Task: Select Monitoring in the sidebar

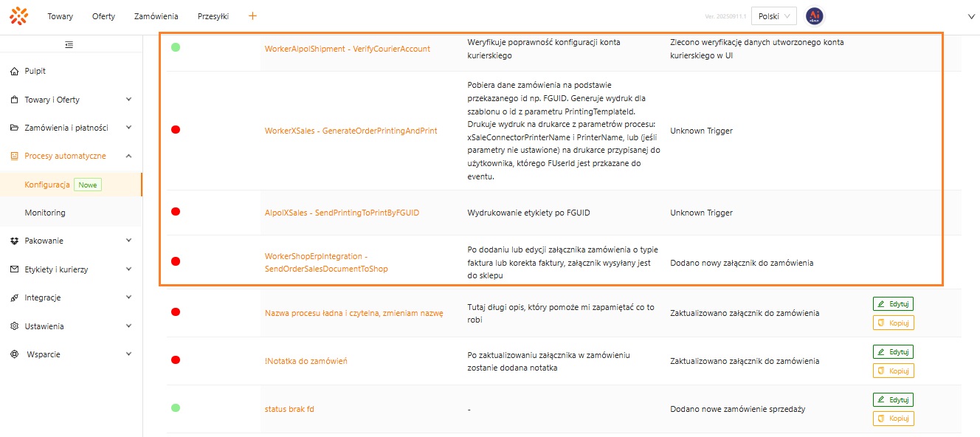Action: point(45,213)
